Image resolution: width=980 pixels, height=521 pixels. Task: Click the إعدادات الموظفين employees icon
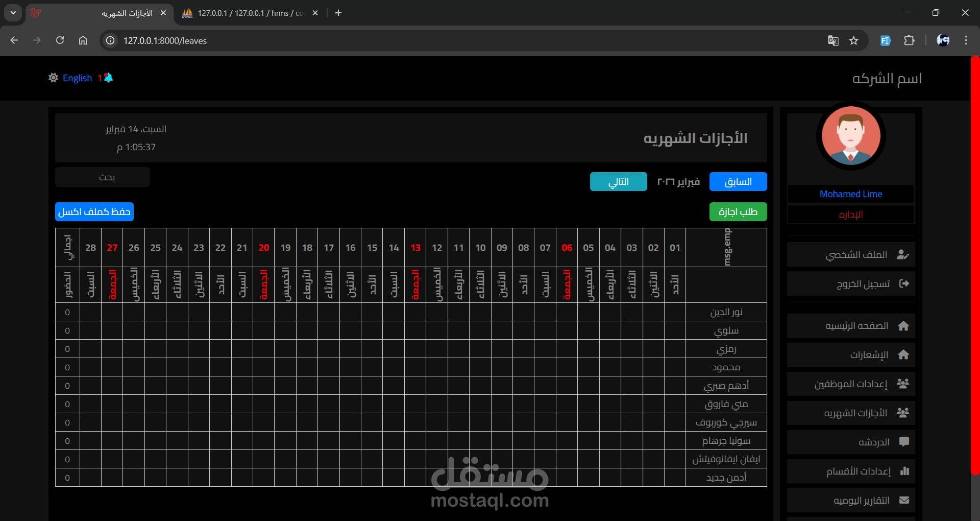(x=904, y=384)
